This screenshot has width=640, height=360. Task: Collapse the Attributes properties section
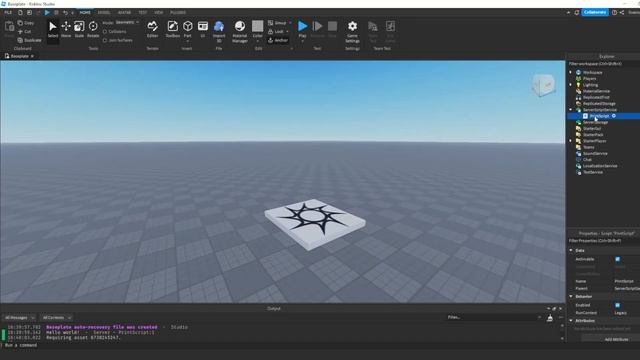click(571, 321)
